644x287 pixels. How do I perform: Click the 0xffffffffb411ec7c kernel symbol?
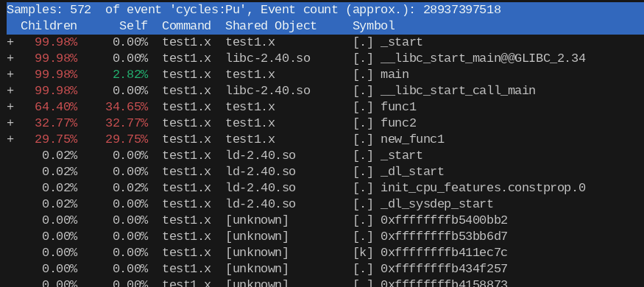click(x=444, y=252)
